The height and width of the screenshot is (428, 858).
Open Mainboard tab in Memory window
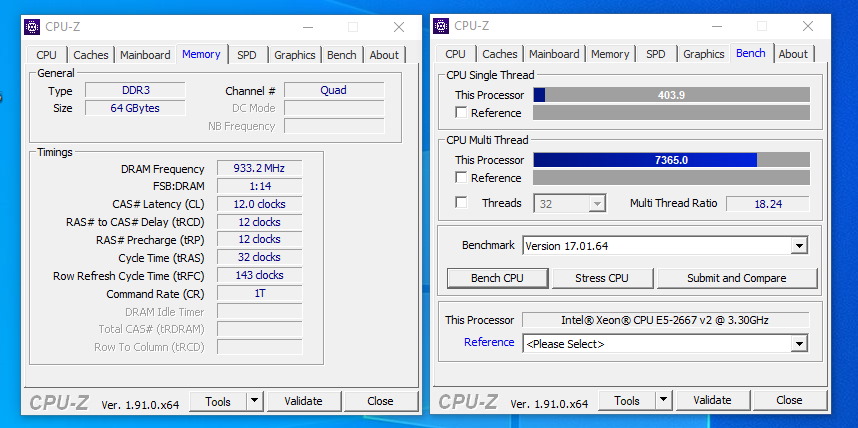(x=145, y=55)
